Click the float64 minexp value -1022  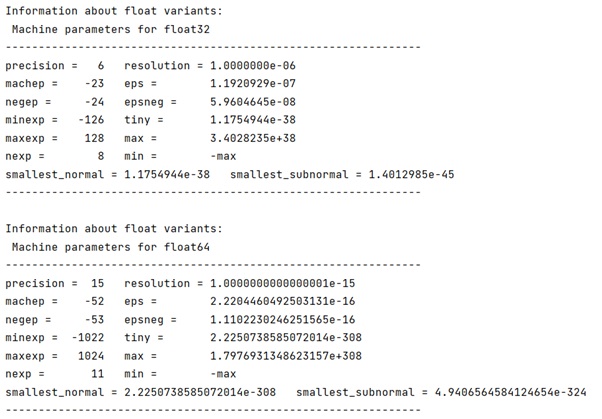[x=88, y=337]
